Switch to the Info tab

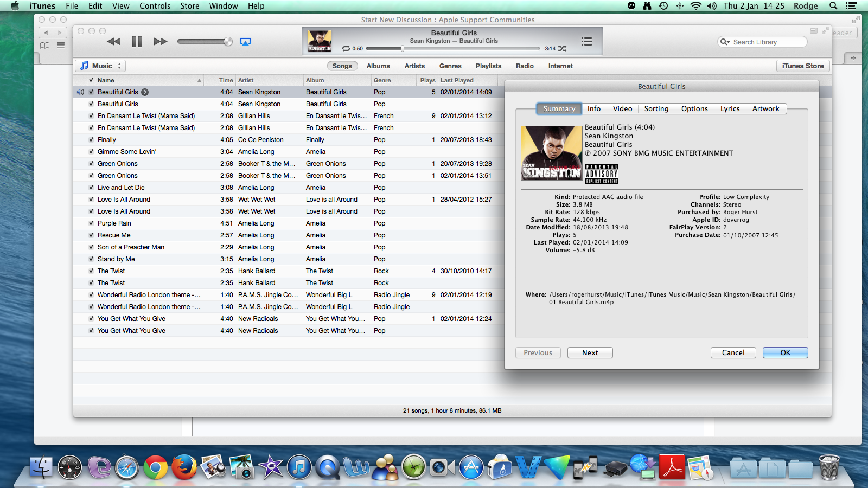[594, 108]
